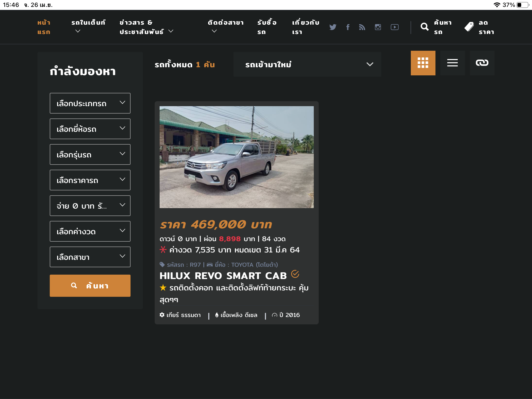Open the Instagram icon link
Viewport: 532px width, 399px height.
pos(378,27)
